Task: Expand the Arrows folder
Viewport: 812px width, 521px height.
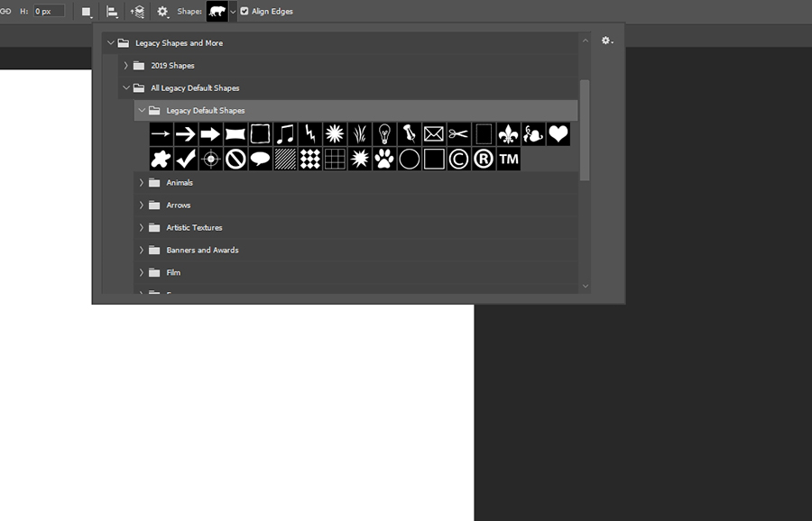Action: coord(142,206)
